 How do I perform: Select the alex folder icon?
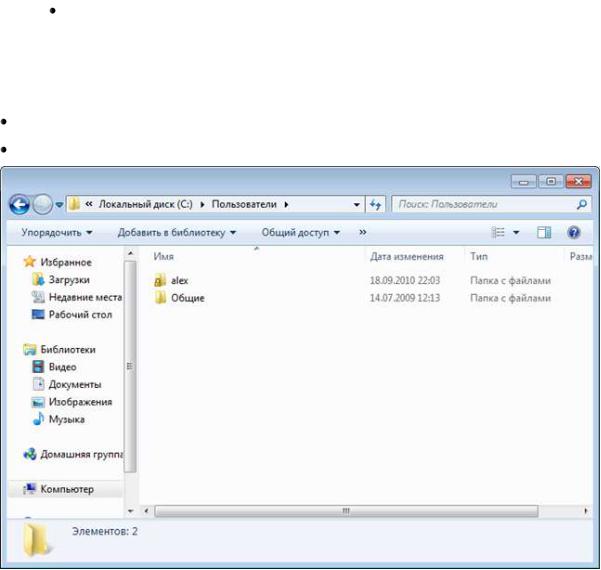160,280
